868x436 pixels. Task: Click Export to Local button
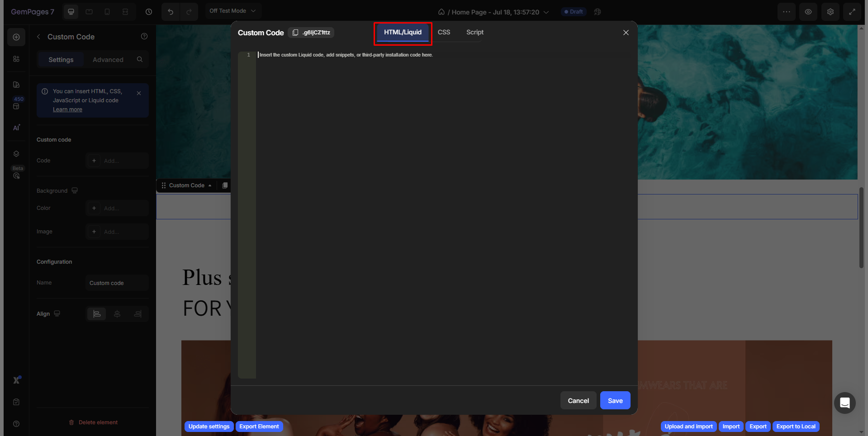point(796,427)
